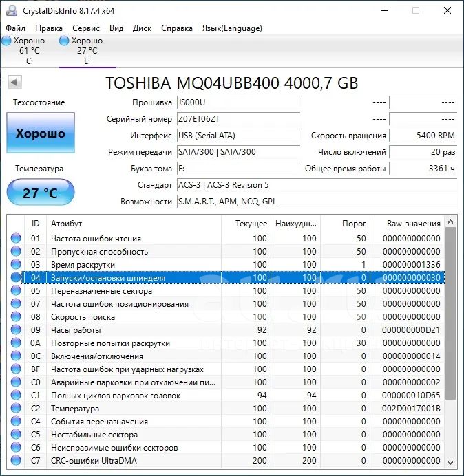Click the Наихудш... column header

[295, 224]
